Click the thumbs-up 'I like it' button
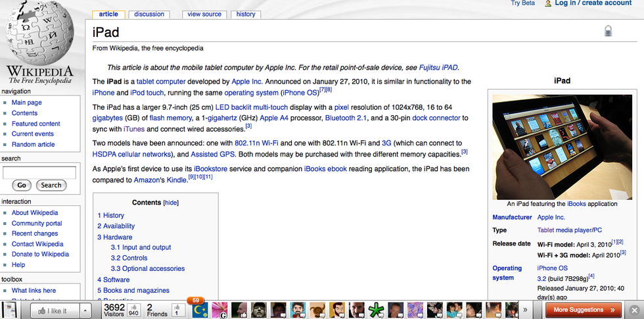The width and height of the screenshot is (644, 319). click(55, 310)
